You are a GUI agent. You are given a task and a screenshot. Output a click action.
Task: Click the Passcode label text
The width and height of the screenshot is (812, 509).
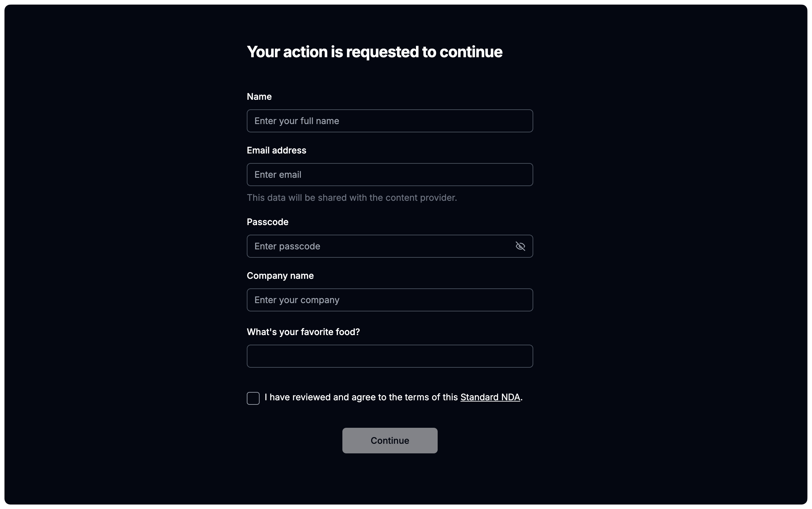[x=268, y=222]
